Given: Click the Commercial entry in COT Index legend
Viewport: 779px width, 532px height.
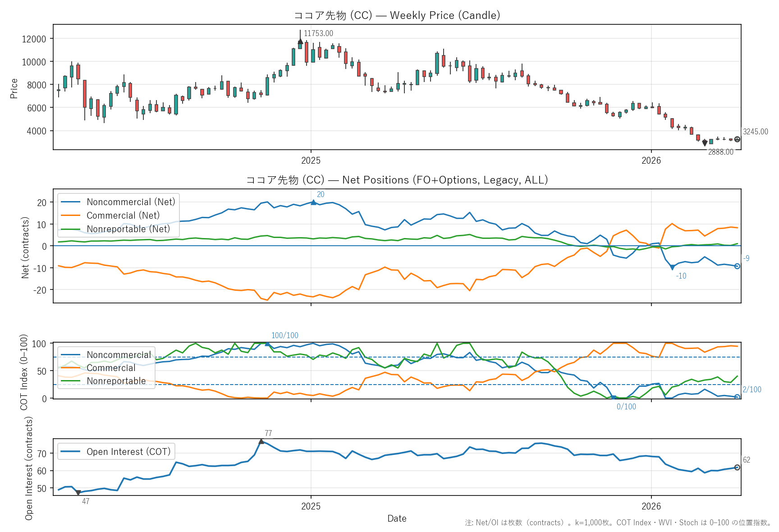Looking at the screenshot, I should (111, 368).
